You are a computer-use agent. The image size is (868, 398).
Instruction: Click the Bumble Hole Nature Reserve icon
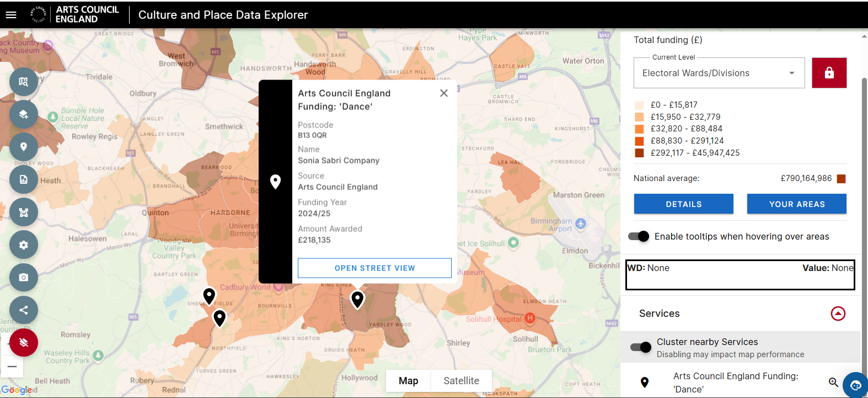point(53,117)
